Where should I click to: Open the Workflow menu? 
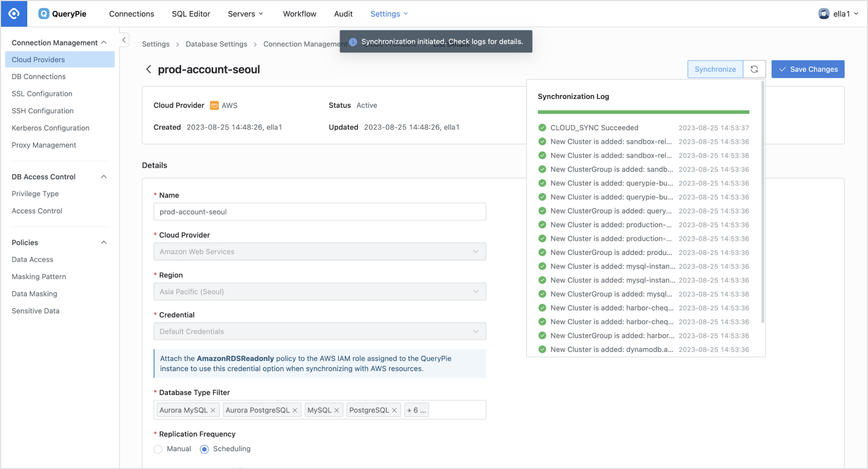tap(300, 14)
